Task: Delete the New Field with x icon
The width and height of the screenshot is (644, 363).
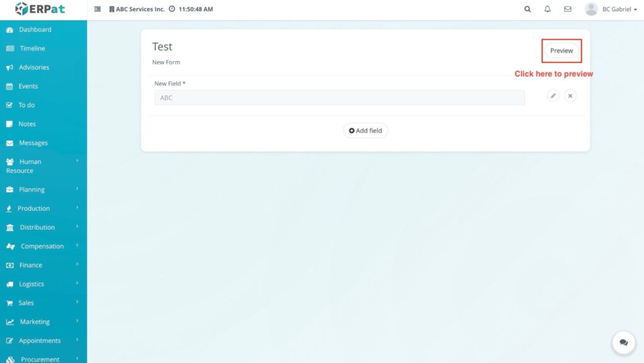Action: 570,96
